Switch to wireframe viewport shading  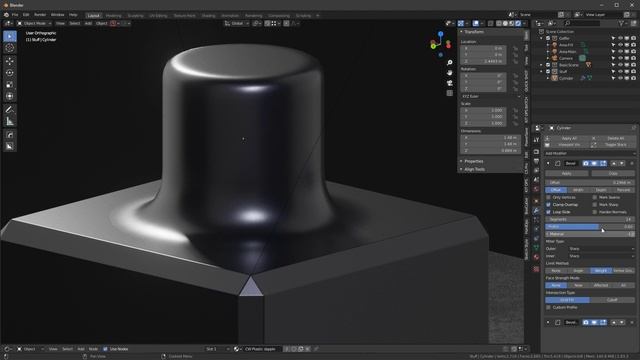[x=499, y=24]
